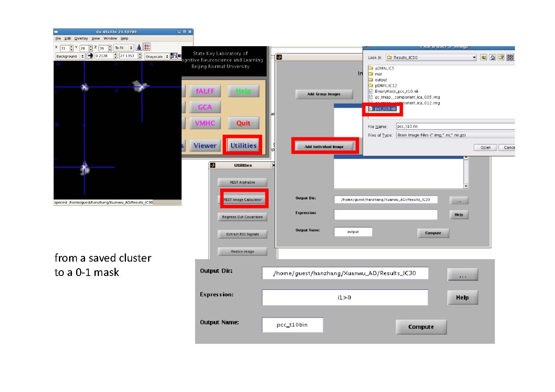Click the X coordinate stepper showing 31

pos(67,48)
